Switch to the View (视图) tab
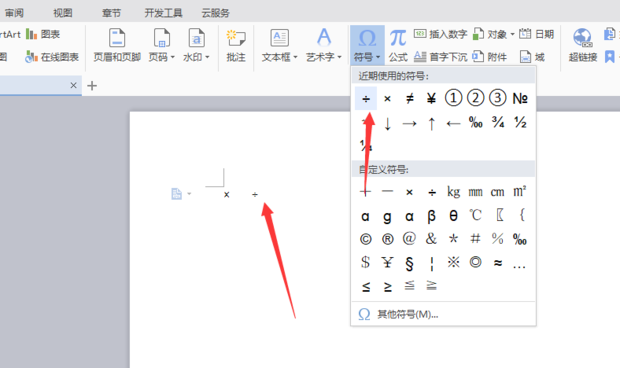The width and height of the screenshot is (620, 368). click(63, 13)
